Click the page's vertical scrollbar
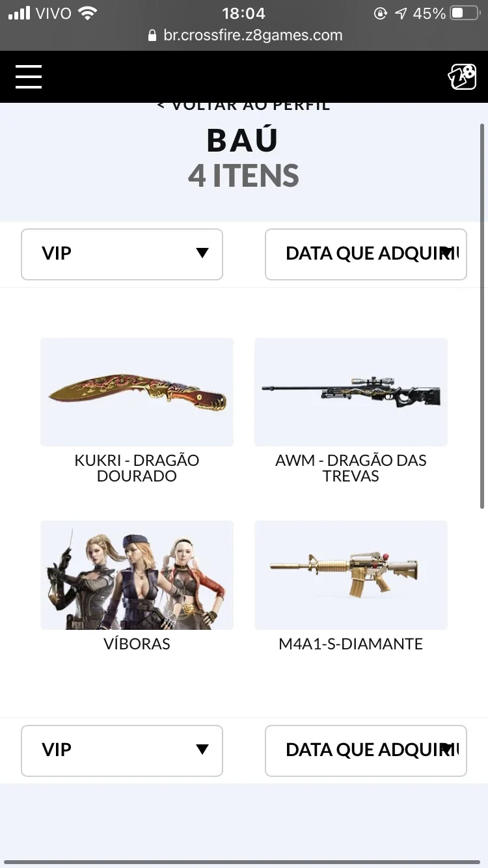The width and height of the screenshot is (488, 868). [482, 316]
